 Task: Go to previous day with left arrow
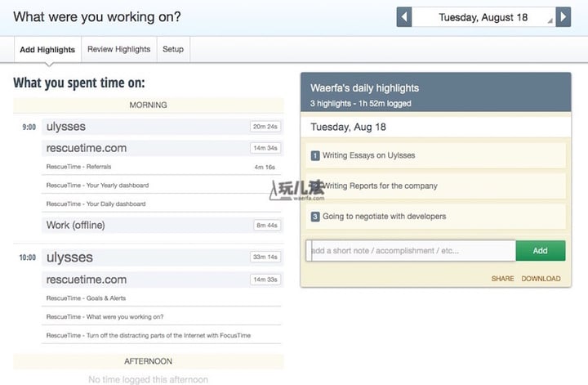tap(404, 17)
